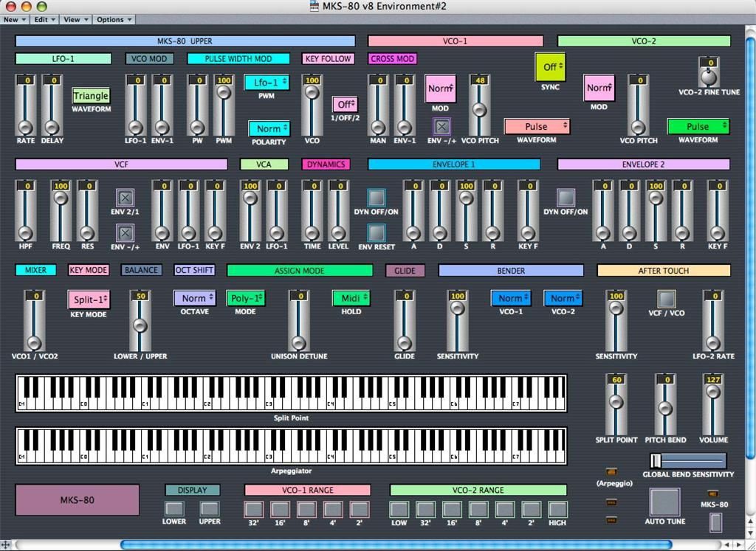Toggle the ENV RESET button
756x551 pixels.
tap(376, 233)
